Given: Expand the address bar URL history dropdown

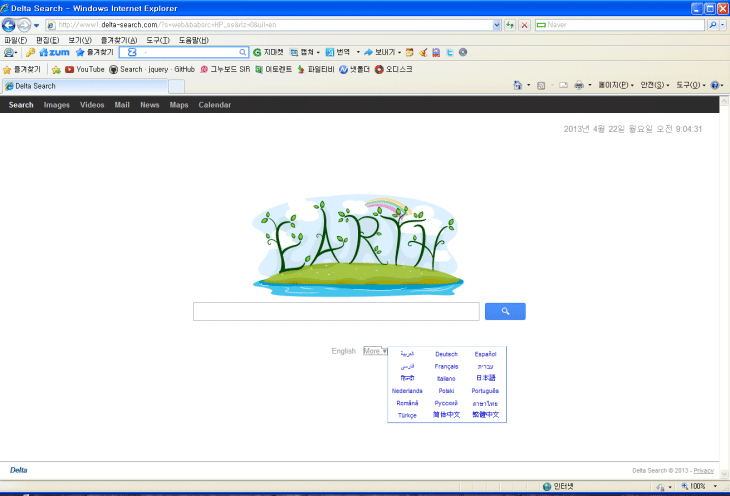Looking at the screenshot, I should tap(498, 24).
